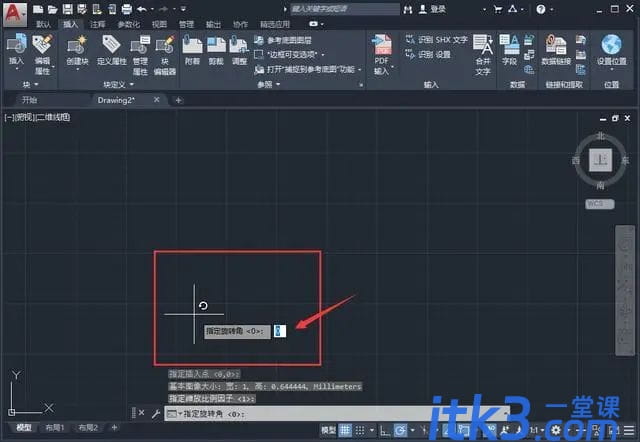The height and width of the screenshot is (442, 640).
Task: Click the 参考底图图层 underlay layers item
Action: click(x=283, y=40)
